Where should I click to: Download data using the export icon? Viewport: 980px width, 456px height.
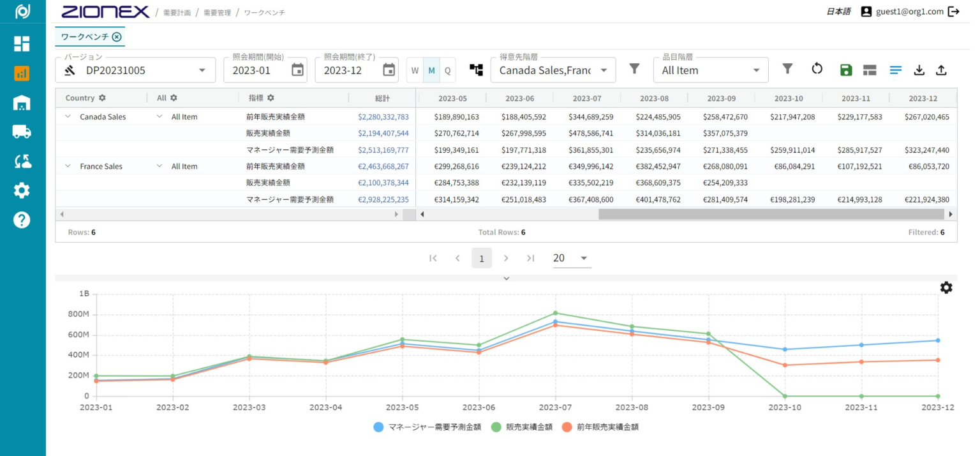(x=919, y=69)
